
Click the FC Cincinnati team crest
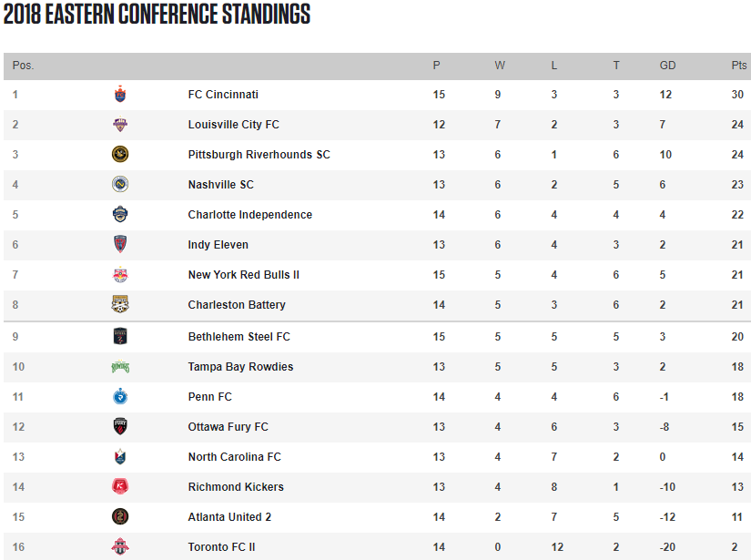click(120, 95)
